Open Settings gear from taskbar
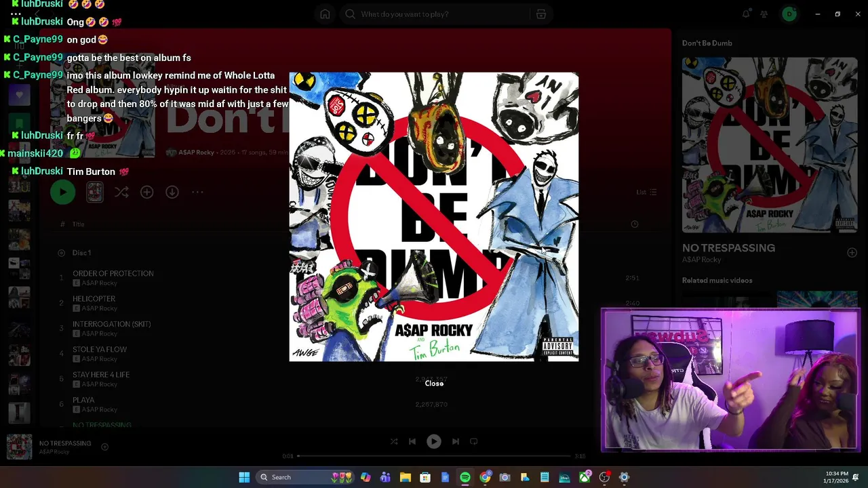 coord(625,477)
